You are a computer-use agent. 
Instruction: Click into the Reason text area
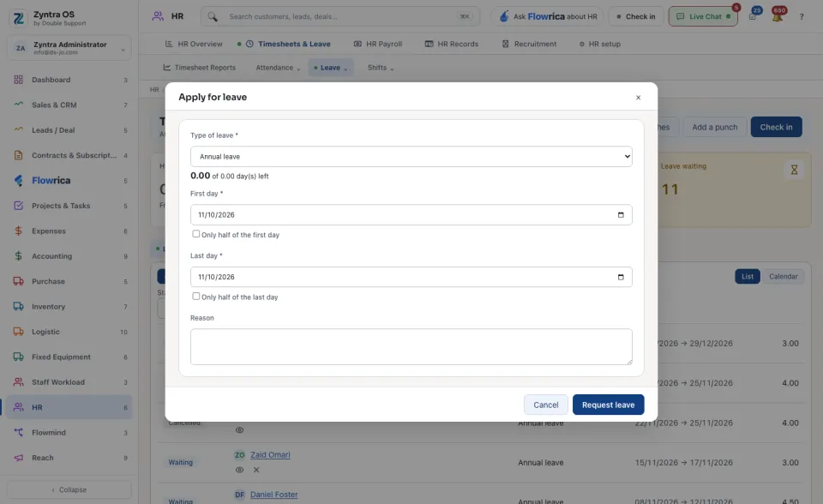tap(411, 346)
